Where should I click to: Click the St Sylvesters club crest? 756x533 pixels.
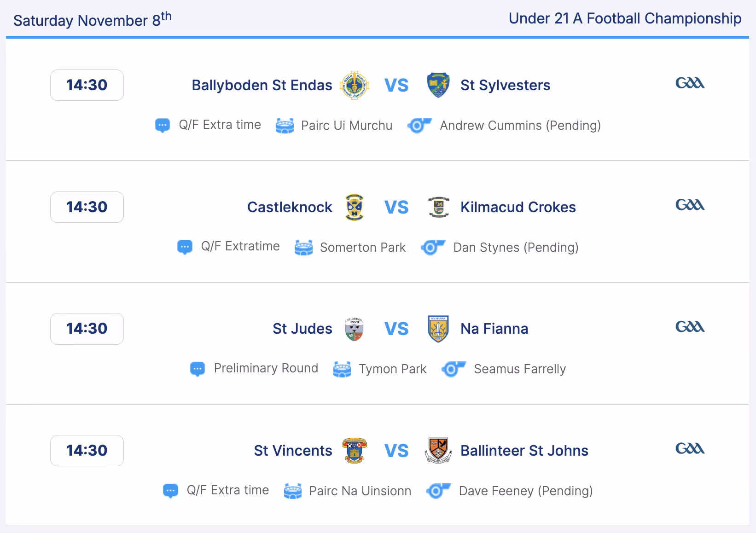point(438,85)
